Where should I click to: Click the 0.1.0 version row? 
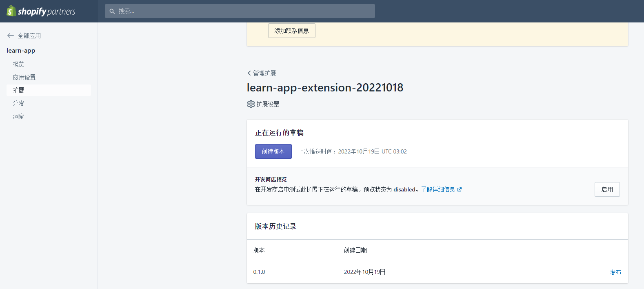pos(259,272)
